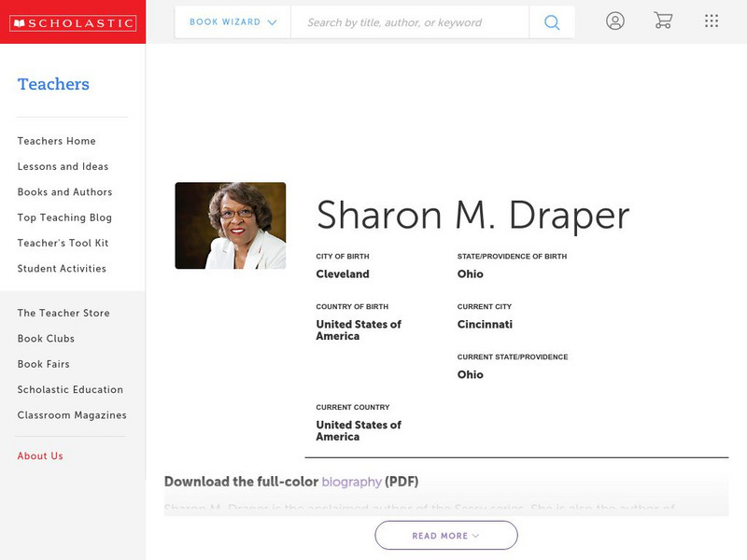Image resolution: width=747 pixels, height=560 pixels.
Task: Visit The Teacher Store
Action: (x=63, y=313)
